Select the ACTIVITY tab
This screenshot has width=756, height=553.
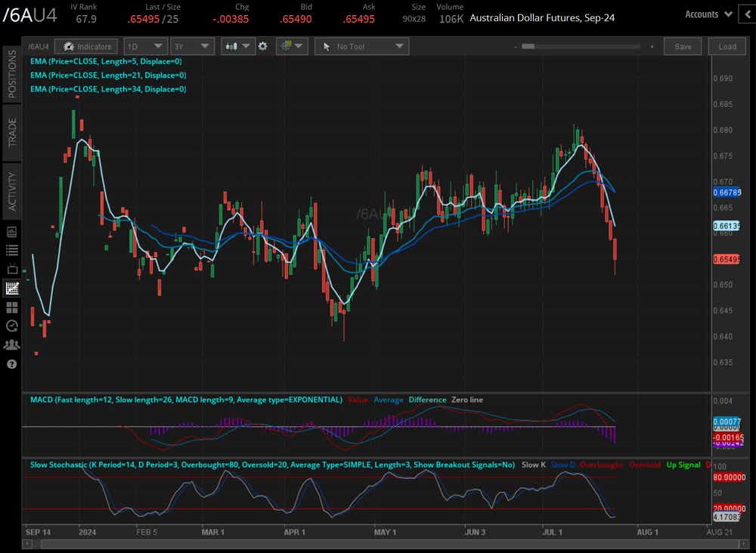(x=10, y=185)
